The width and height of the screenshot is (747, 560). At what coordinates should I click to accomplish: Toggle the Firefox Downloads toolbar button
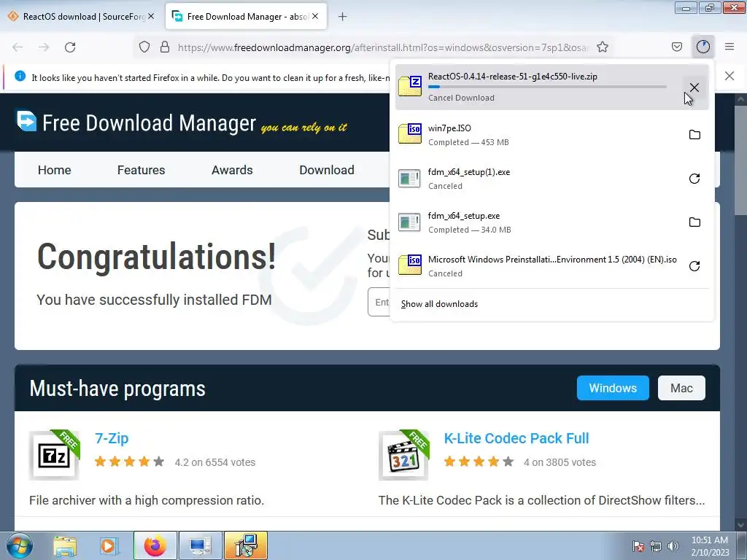point(703,47)
